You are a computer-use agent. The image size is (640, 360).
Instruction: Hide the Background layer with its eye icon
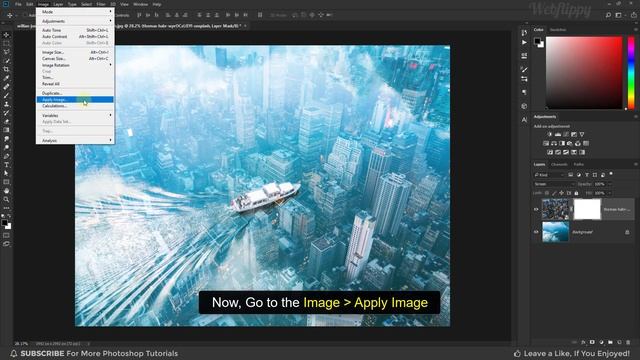pyautogui.click(x=536, y=232)
